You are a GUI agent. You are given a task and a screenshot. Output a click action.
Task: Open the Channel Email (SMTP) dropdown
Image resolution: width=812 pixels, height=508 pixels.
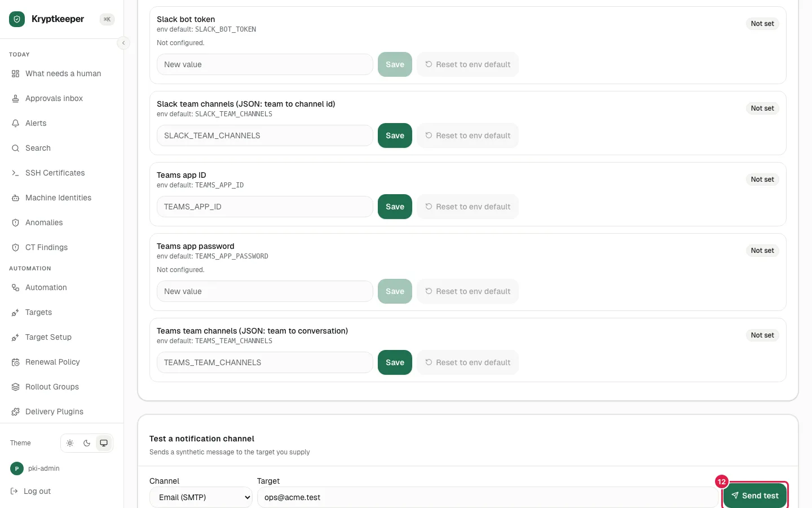tap(201, 497)
